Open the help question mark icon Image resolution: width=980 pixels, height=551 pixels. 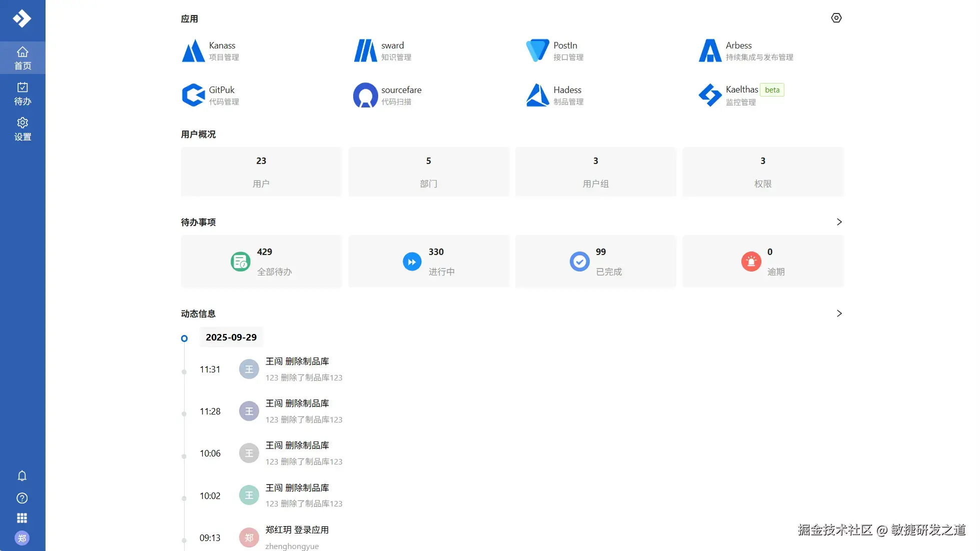(22, 498)
